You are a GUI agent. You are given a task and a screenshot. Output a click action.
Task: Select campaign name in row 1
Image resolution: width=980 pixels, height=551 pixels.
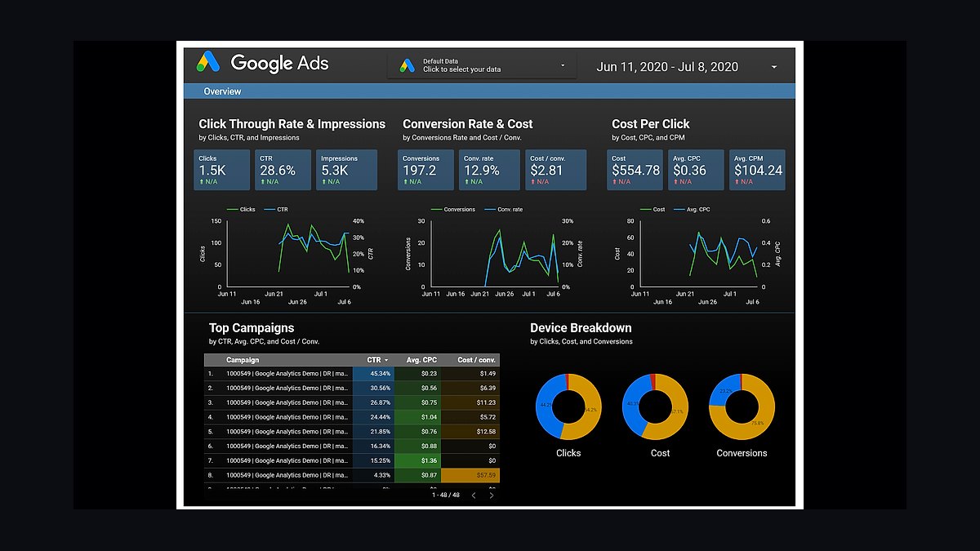287,374
